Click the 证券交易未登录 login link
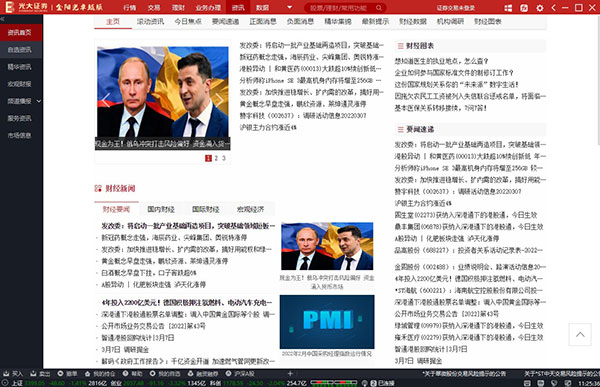Viewport: 600px width, 387px height. pyautogui.click(x=456, y=8)
